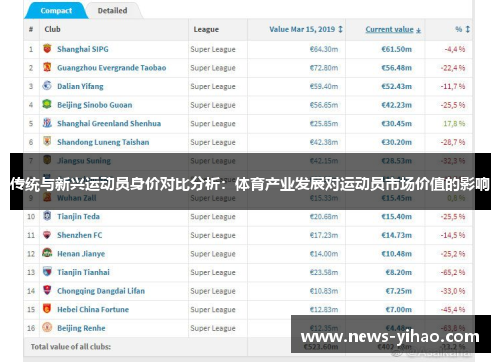Click the €7.00m current value
The image size is (500, 362).
pyautogui.click(x=398, y=310)
